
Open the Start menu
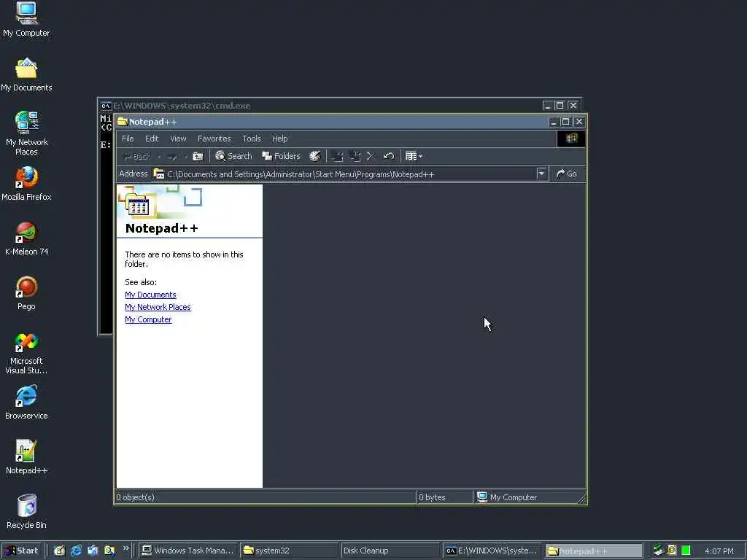coord(22,551)
